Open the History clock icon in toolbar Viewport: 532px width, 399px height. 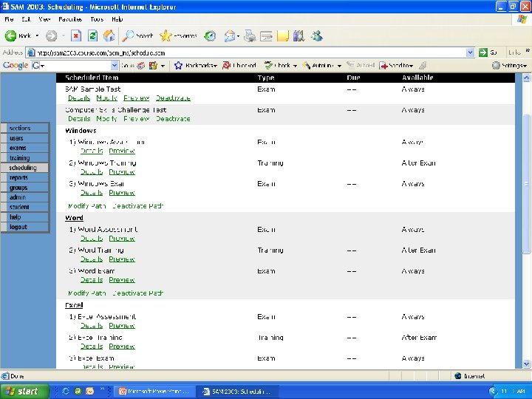210,35
